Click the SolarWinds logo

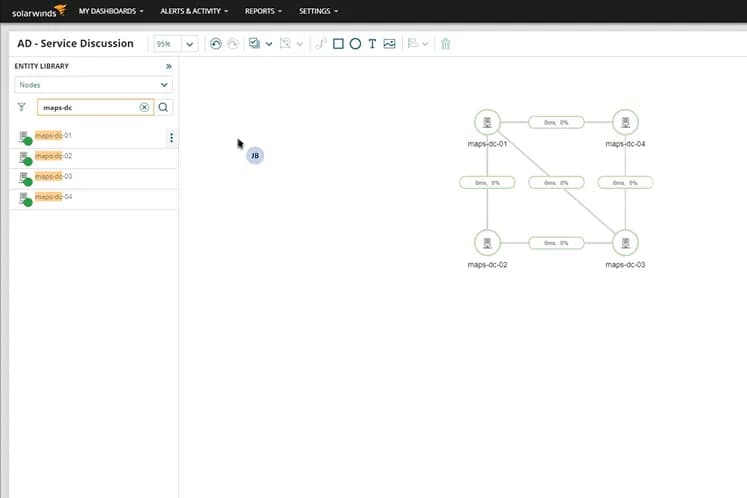point(39,10)
